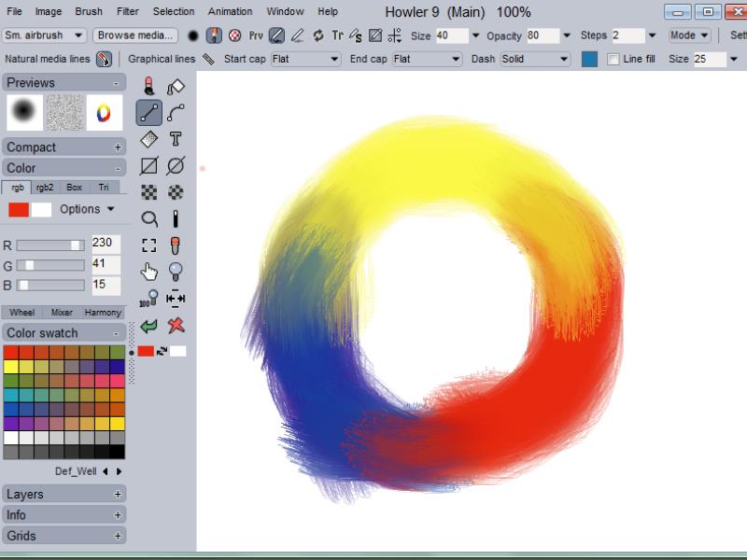This screenshot has width=747, height=560.
Task: Choose the round checkered selection tool
Action: point(176,192)
